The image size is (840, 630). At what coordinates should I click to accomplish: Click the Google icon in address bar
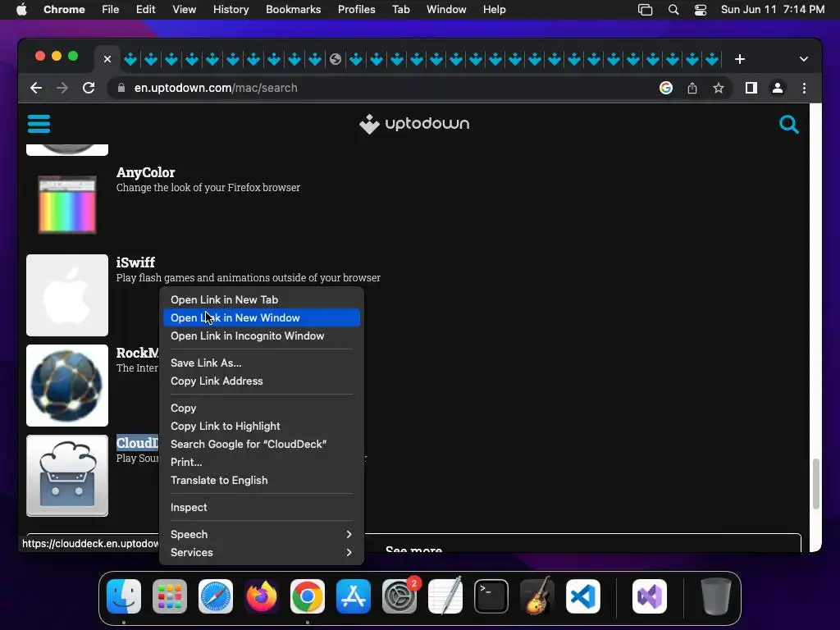click(666, 88)
